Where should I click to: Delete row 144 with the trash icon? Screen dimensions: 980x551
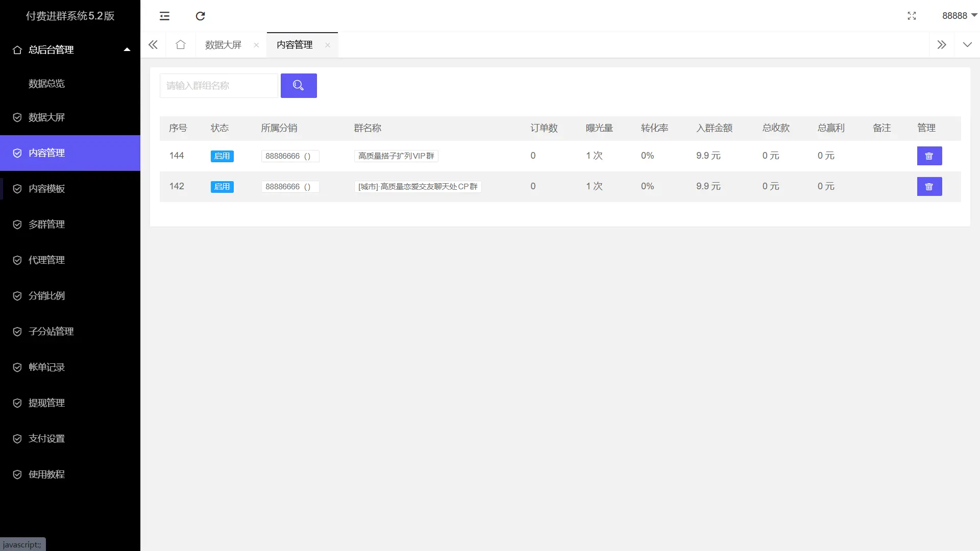929,156
